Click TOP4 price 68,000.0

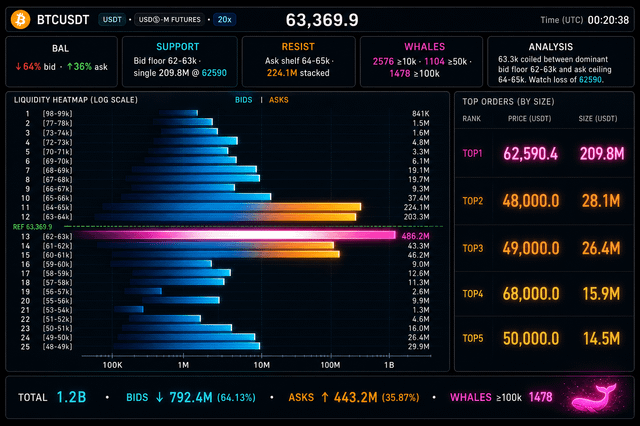coord(531,294)
